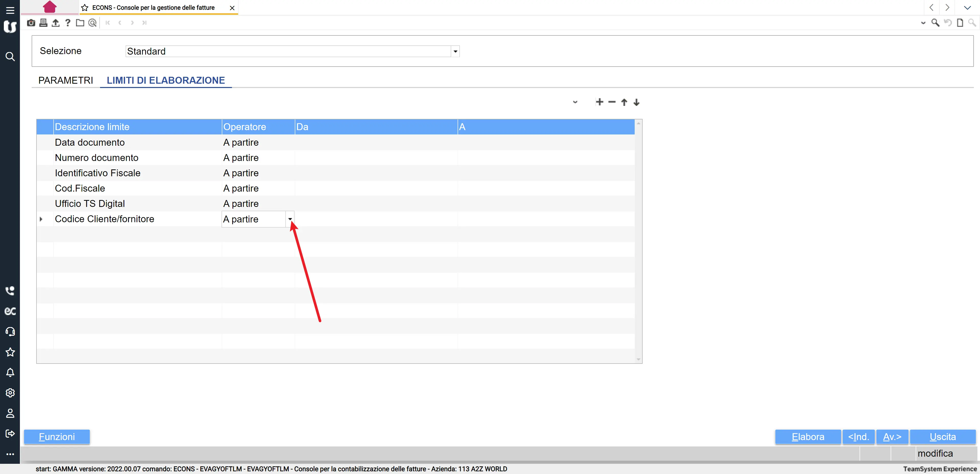Click the help question mark icon
Image resolution: width=980 pixels, height=474 pixels.
click(68, 23)
